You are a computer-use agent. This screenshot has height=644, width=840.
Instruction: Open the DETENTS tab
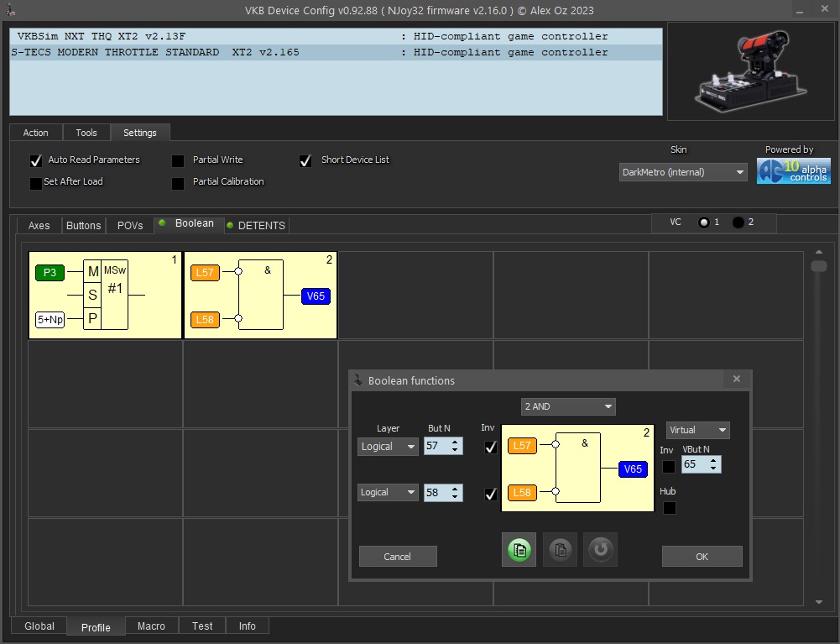tap(257, 225)
